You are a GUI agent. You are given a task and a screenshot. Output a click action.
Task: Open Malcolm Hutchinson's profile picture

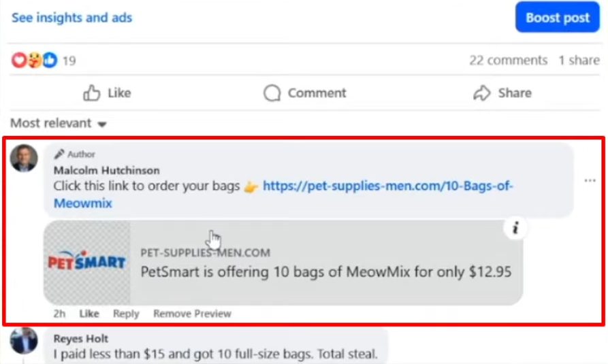point(24,158)
